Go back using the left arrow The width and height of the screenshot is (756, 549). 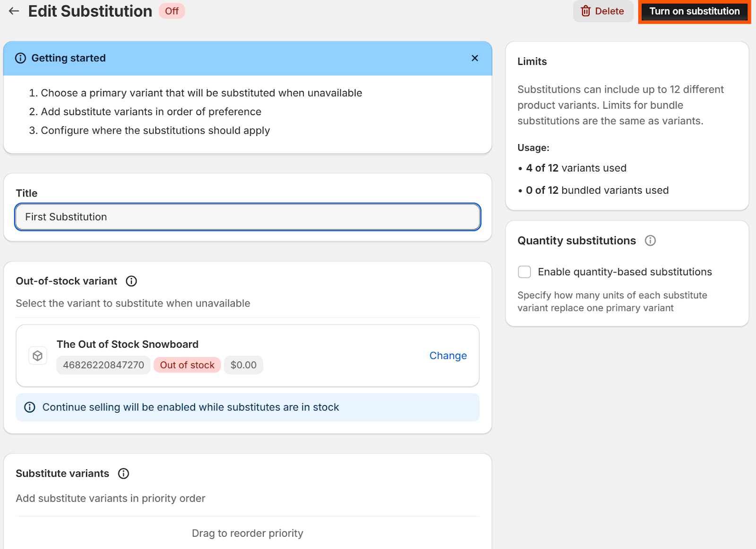(x=14, y=11)
